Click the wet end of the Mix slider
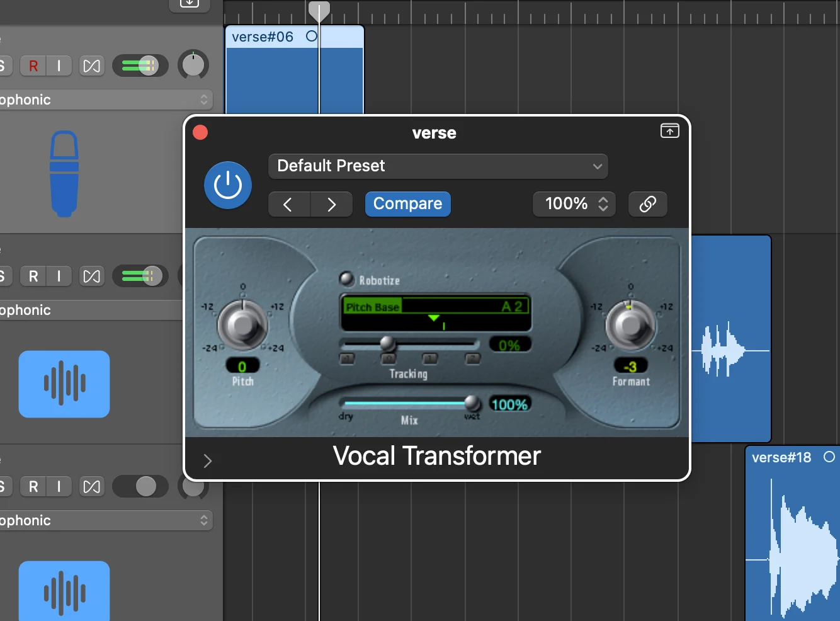The image size is (840, 621). [x=472, y=403]
